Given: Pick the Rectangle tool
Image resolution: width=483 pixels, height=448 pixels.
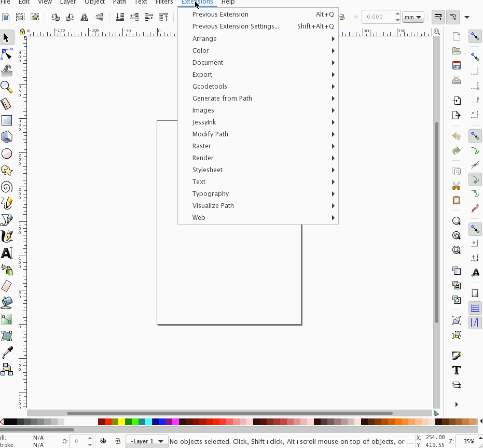Looking at the screenshot, I should coord(7,120).
